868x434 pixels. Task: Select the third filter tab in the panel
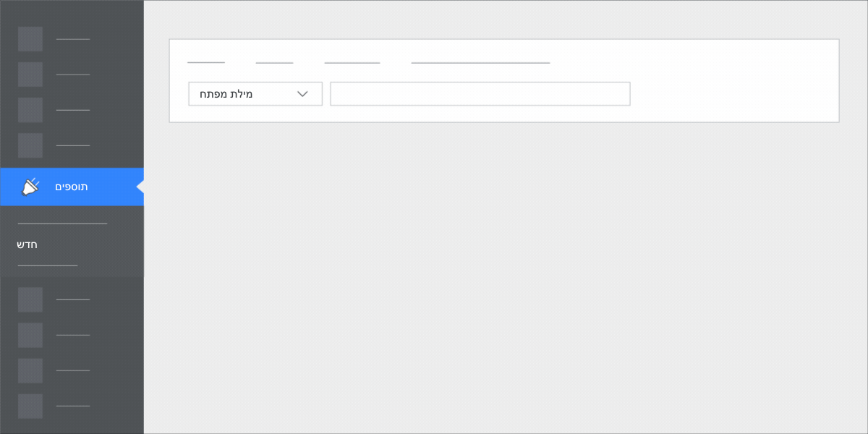click(x=352, y=63)
